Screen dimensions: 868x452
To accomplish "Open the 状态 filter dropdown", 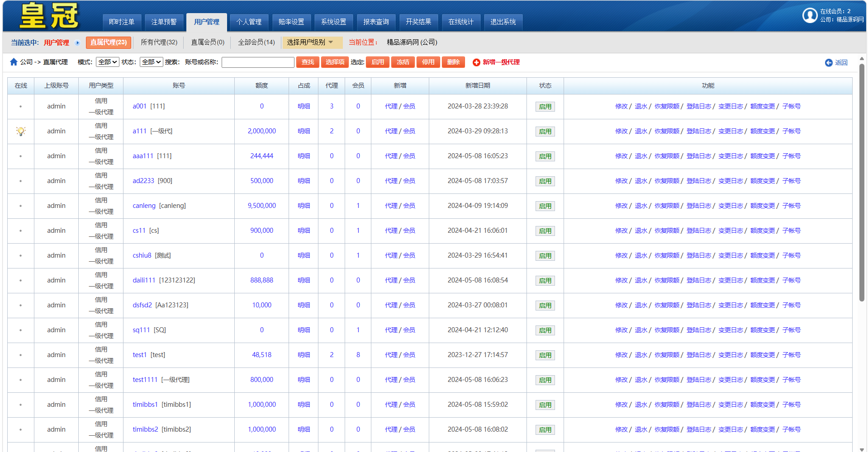I will (x=151, y=62).
